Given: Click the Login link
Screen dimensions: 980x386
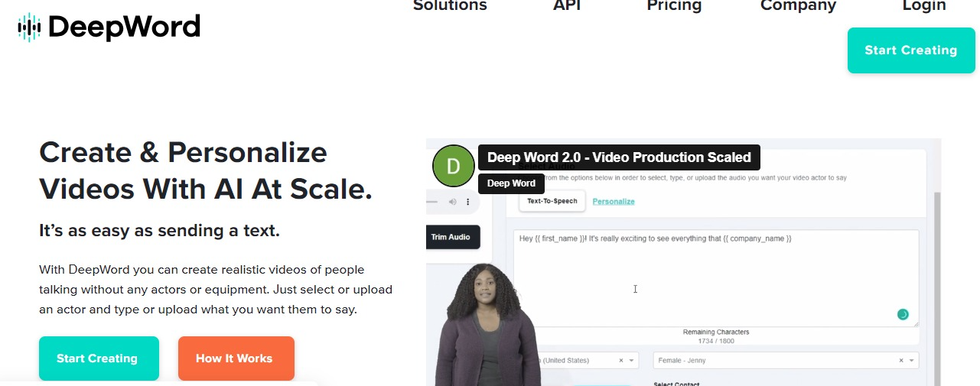Looking at the screenshot, I should click(924, 6).
